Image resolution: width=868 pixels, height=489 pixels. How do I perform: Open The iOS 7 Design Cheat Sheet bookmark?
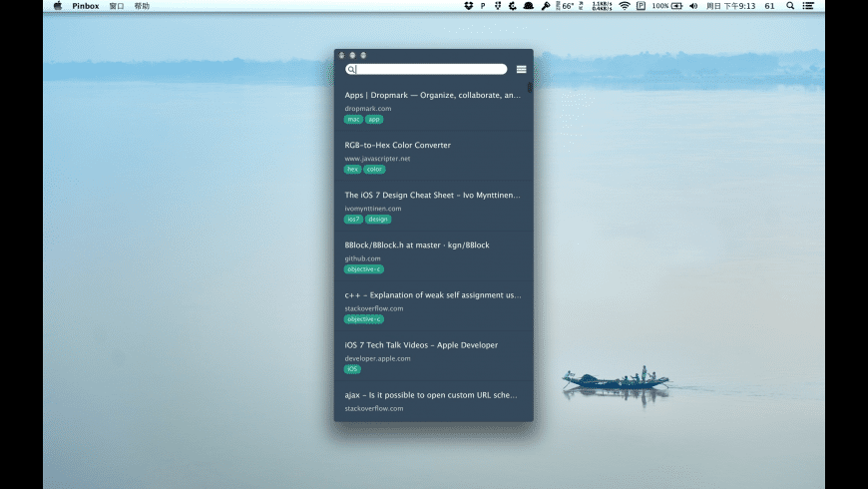click(x=432, y=195)
